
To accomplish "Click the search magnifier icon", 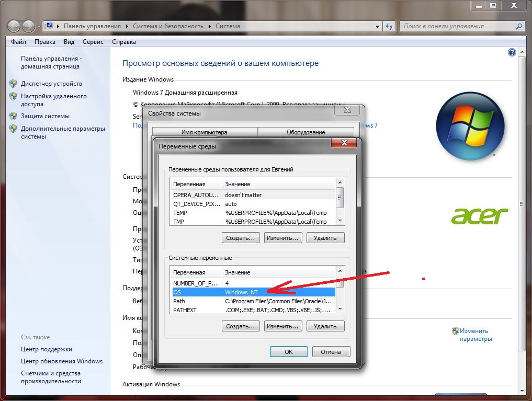I will (519, 26).
